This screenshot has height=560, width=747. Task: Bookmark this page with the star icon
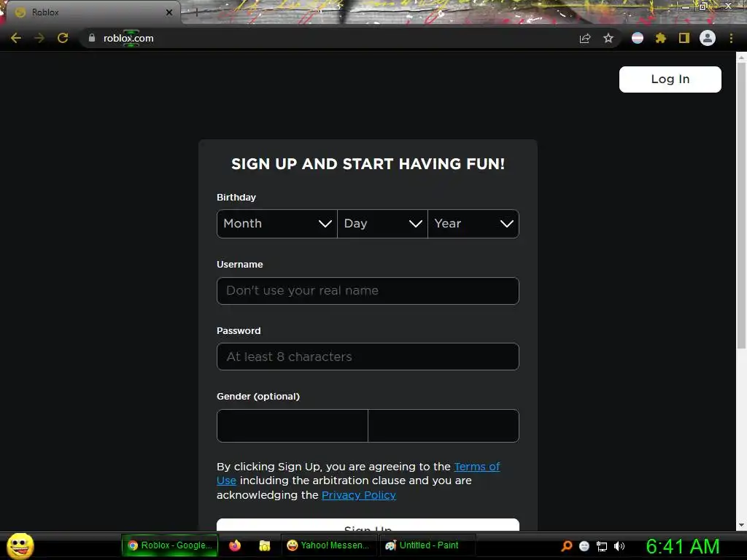(608, 38)
